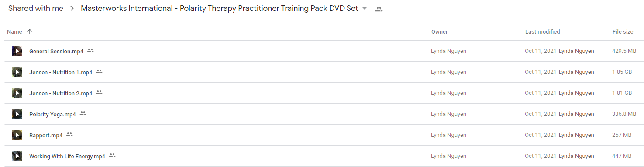Open the General Session.mp4 video thumbnail
The width and height of the screenshot is (644, 167).
[17, 51]
